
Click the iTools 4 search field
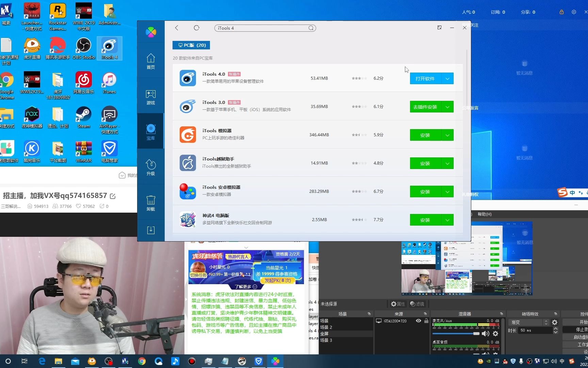coord(262,28)
